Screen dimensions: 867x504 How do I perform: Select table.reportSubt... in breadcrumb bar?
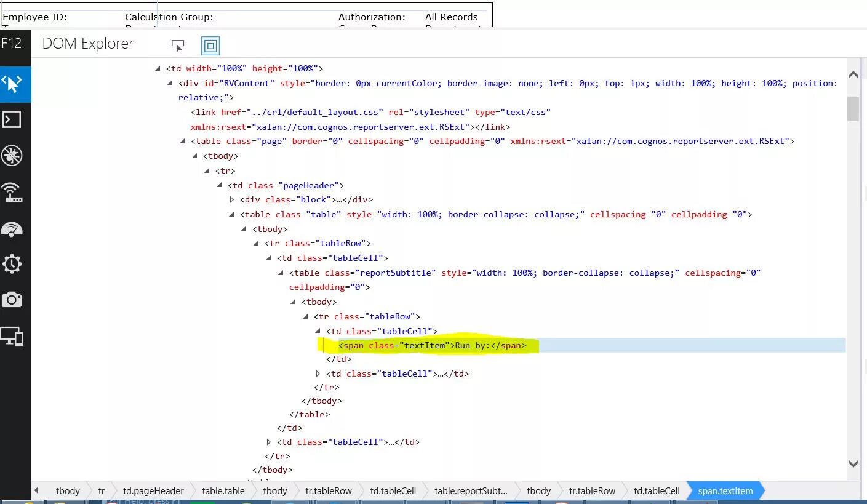coord(471,491)
